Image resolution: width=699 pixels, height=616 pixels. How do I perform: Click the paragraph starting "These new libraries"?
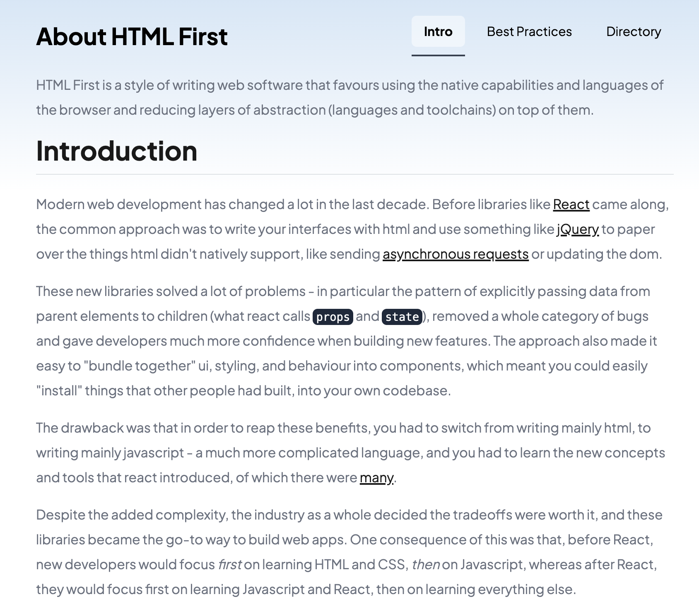pos(290,341)
